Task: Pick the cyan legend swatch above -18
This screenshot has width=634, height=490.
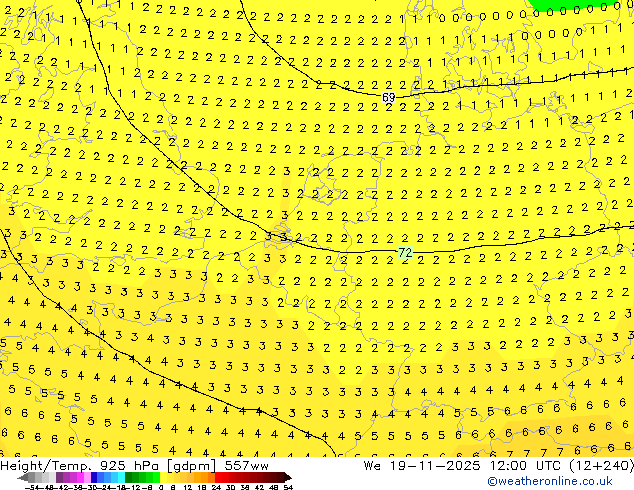Action: 122,478
